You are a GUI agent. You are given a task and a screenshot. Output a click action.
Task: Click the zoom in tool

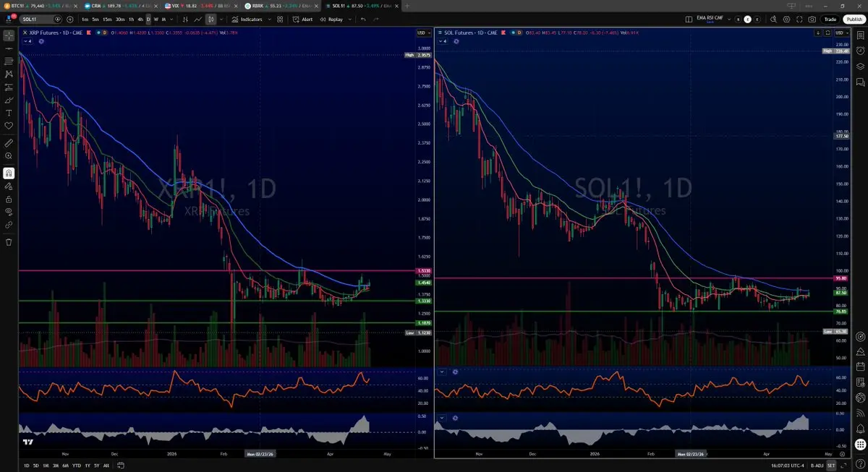9,155
